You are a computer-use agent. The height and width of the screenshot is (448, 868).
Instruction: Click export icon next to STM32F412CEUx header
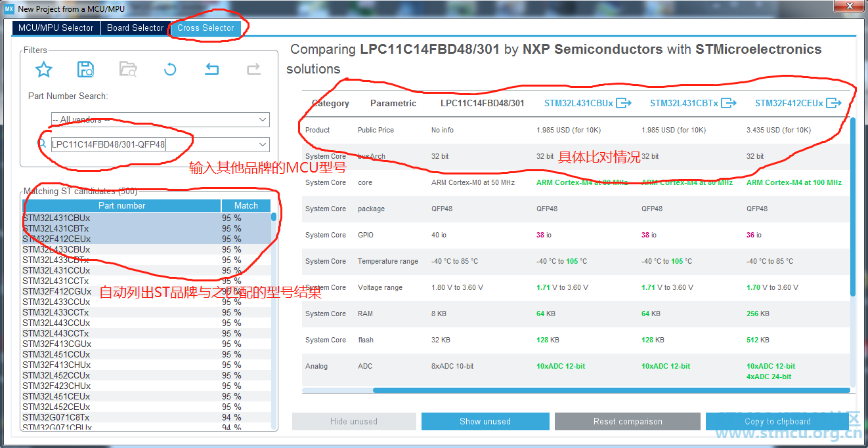click(834, 103)
